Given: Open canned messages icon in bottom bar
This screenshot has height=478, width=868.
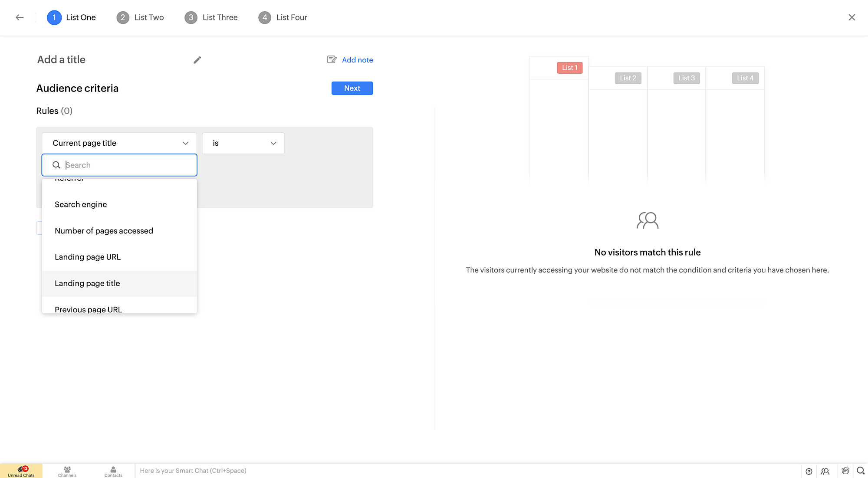Looking at the screenshot, I should [845, 471].
